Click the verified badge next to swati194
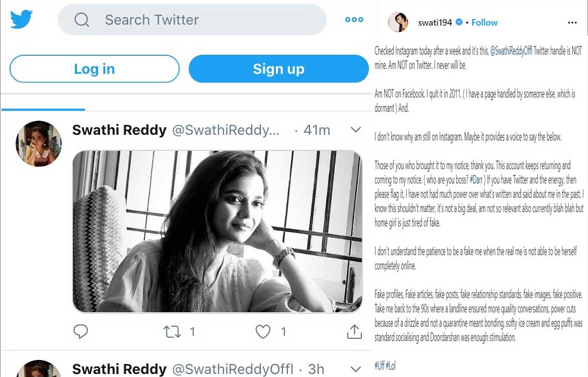This screenshot has width=588, height=377. pos(459,22)
